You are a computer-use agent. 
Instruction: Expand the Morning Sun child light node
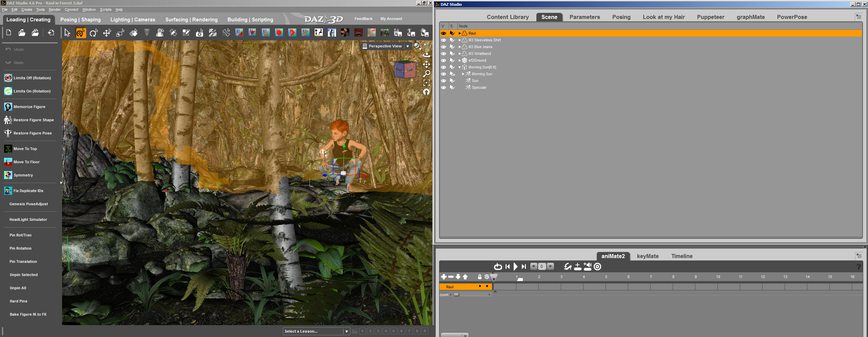point(463,74)
